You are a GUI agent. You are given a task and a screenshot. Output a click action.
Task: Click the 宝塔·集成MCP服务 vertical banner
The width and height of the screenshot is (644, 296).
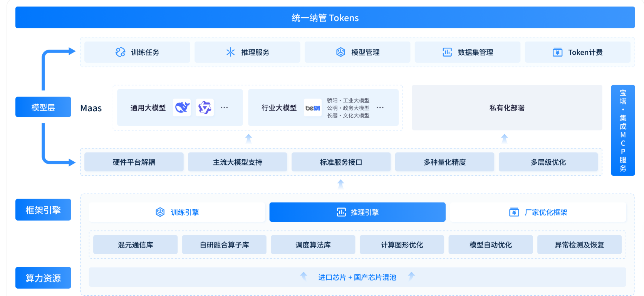coord(622,130)
